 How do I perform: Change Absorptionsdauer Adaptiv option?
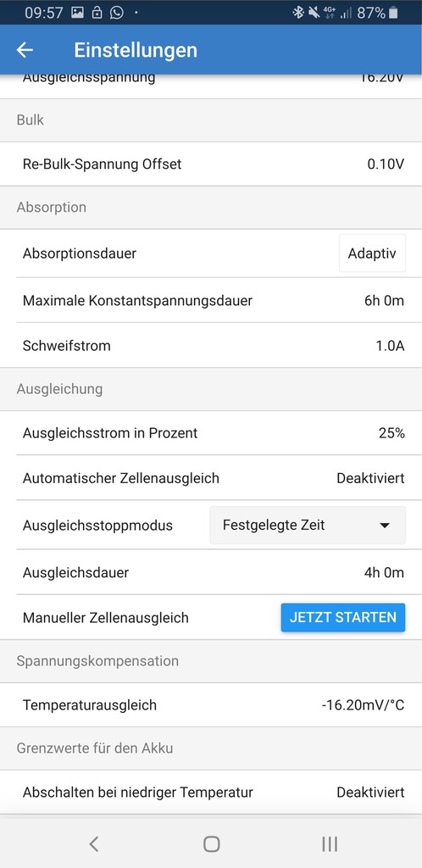[372, 253]
